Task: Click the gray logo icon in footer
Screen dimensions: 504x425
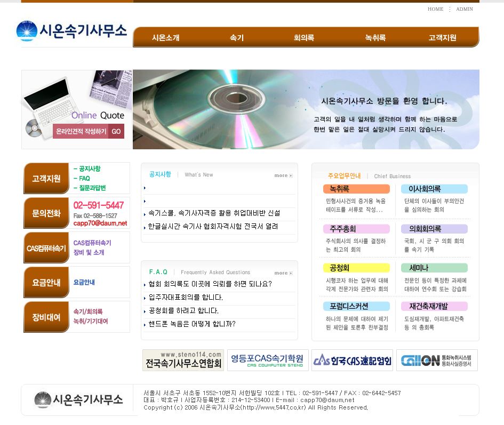Action: (43, 400)
